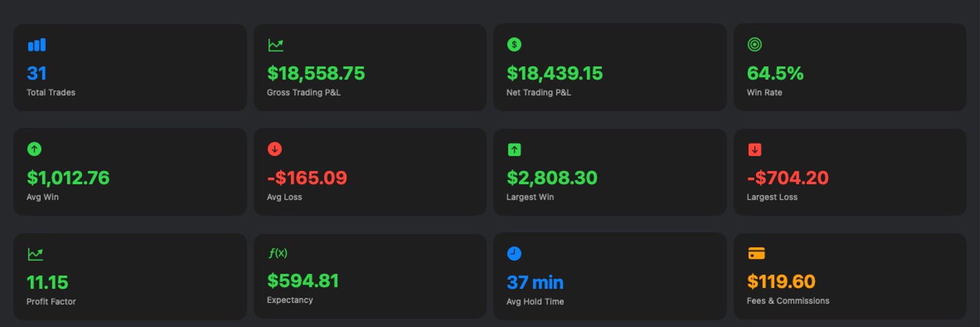Select the $18,558.75 gross P&L figure
This screenshot has height=327, width=980.
(316, 73)
